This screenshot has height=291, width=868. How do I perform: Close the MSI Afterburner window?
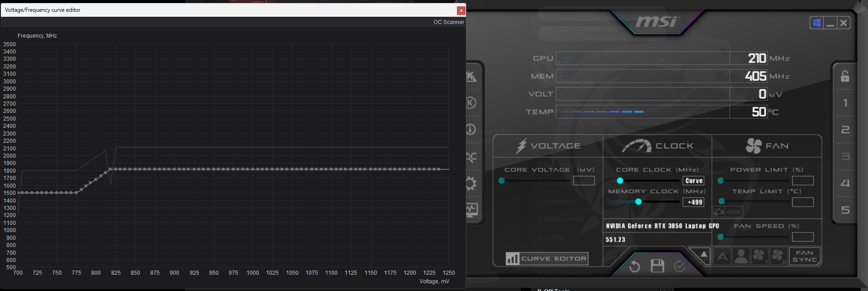[x=843, y=23]
